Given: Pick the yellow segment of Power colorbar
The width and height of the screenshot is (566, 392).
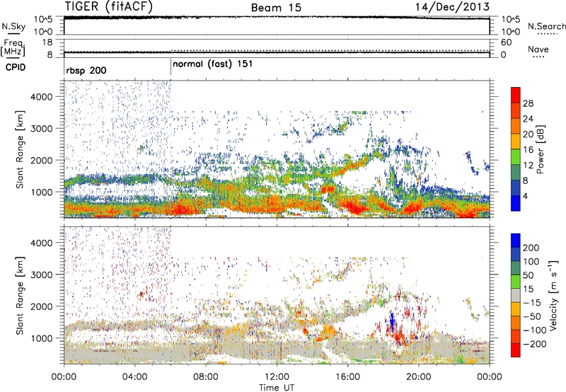Looking at the screenshot, I should (x=516, y=142).
